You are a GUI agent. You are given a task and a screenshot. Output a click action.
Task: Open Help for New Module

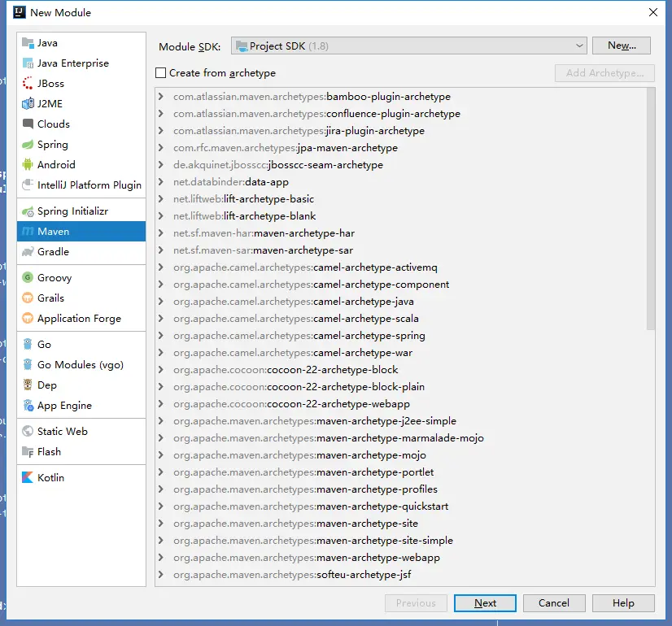[x=623, y=603]
